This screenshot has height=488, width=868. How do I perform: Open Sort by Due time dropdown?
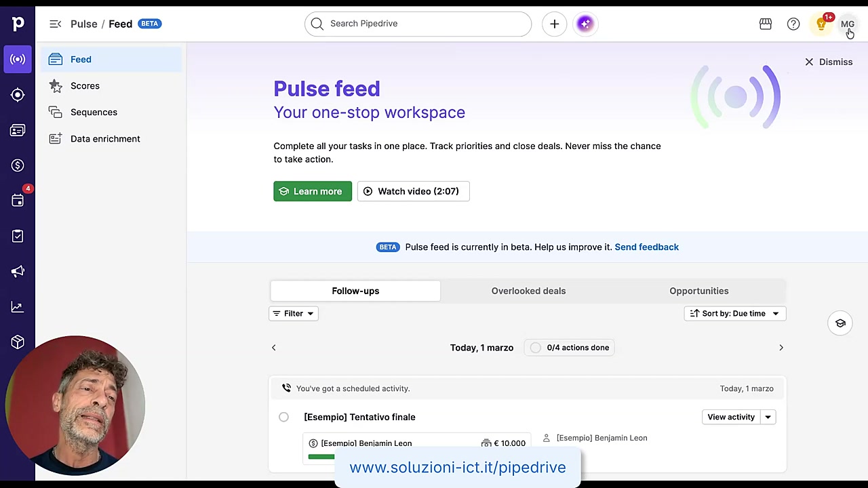(735, 313)
